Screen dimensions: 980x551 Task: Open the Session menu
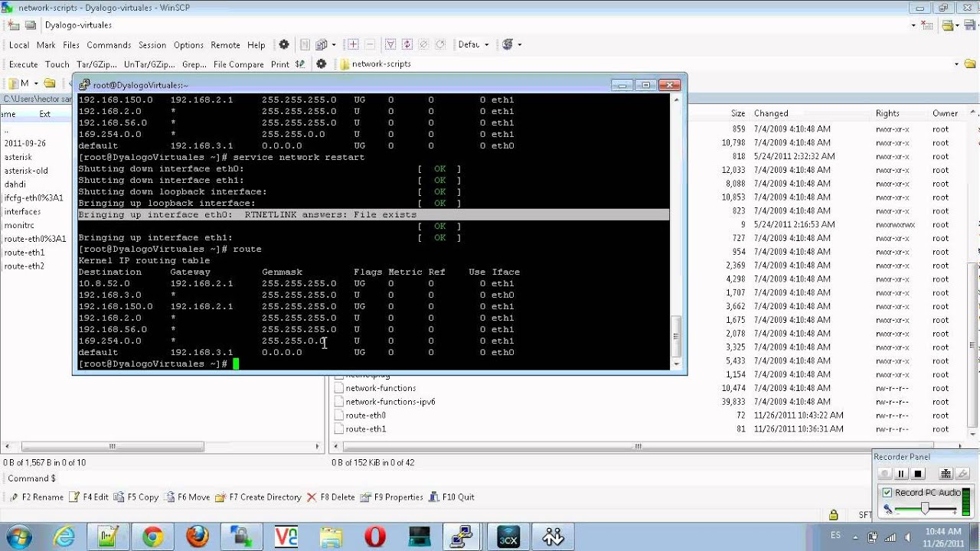152,45
